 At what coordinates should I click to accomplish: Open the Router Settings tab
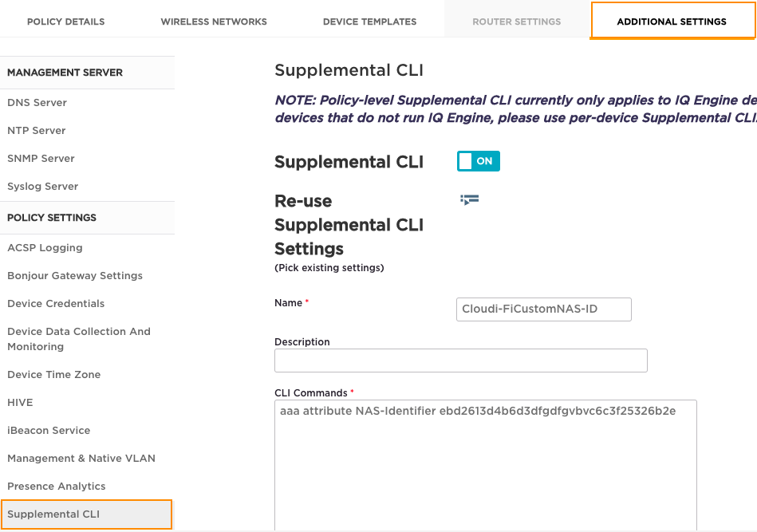[x=516, y=22]
